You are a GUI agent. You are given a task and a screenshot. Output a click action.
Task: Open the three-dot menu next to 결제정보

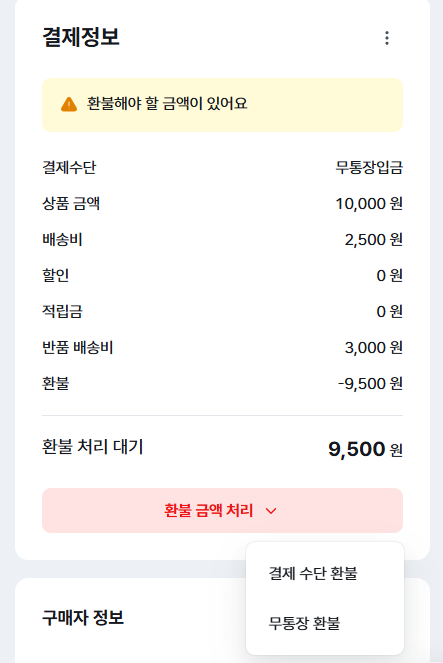387,38
